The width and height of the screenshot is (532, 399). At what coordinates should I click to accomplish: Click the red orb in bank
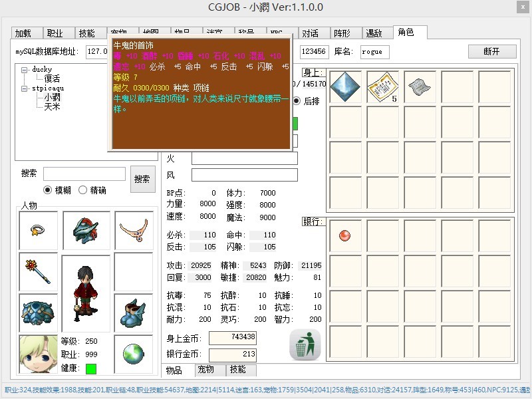(344, 236)
